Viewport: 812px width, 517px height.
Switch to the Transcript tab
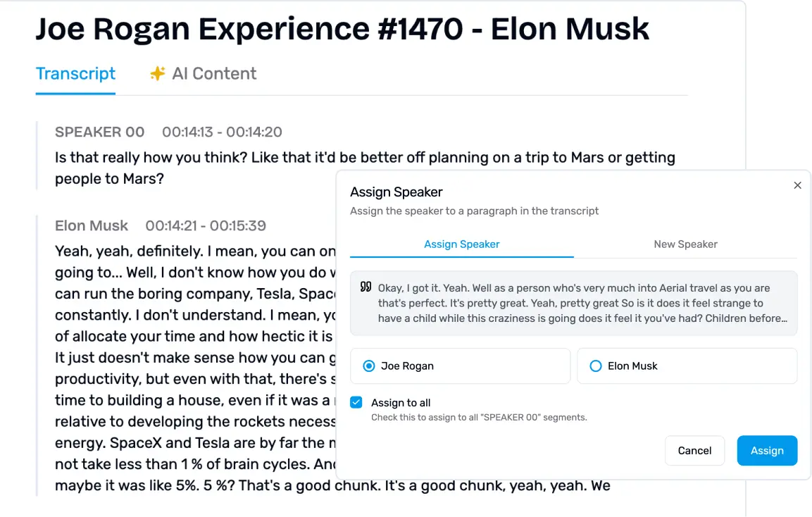75,73
